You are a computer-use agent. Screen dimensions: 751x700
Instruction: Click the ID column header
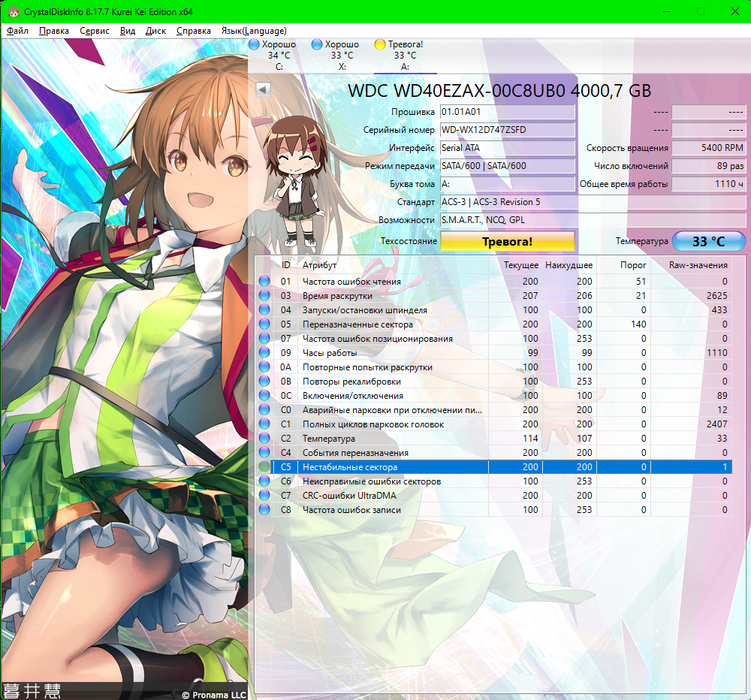tap(286, 265)
